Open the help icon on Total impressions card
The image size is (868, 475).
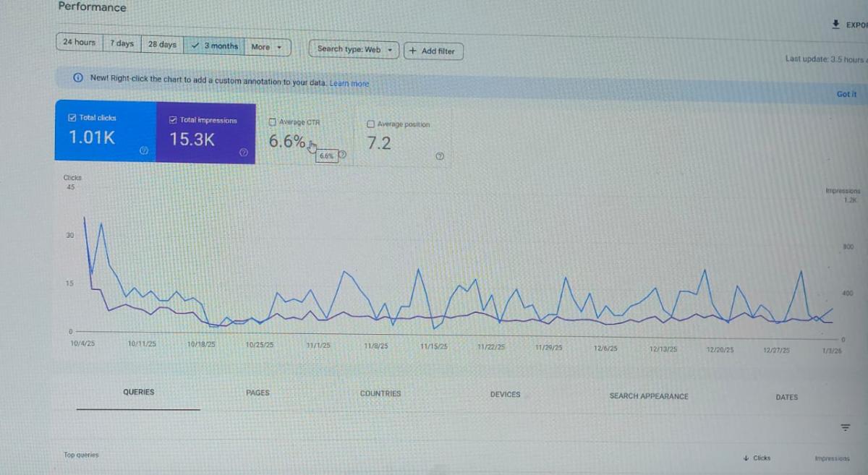244,153
